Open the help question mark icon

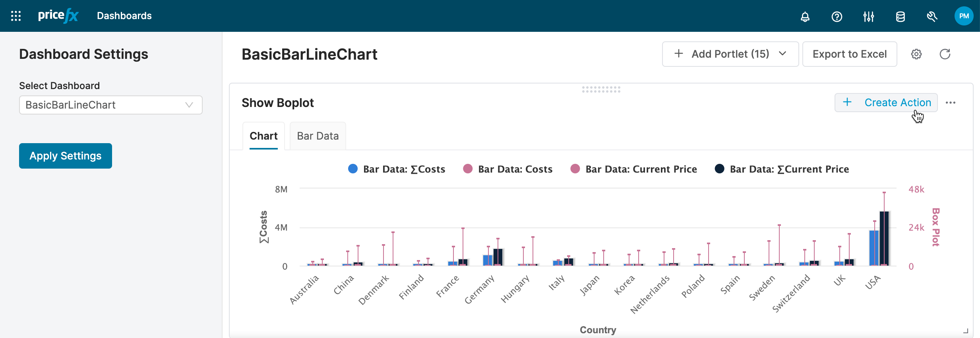tap(837, 16)
